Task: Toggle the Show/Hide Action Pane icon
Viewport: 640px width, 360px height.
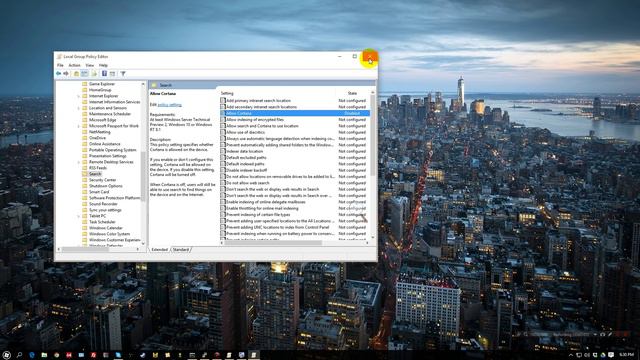Action: point(112,73)
